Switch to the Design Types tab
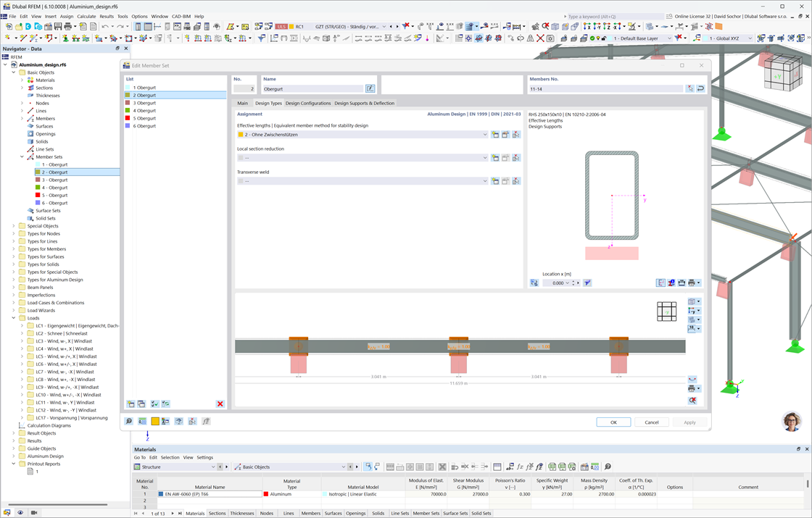 tap(271, 103)
